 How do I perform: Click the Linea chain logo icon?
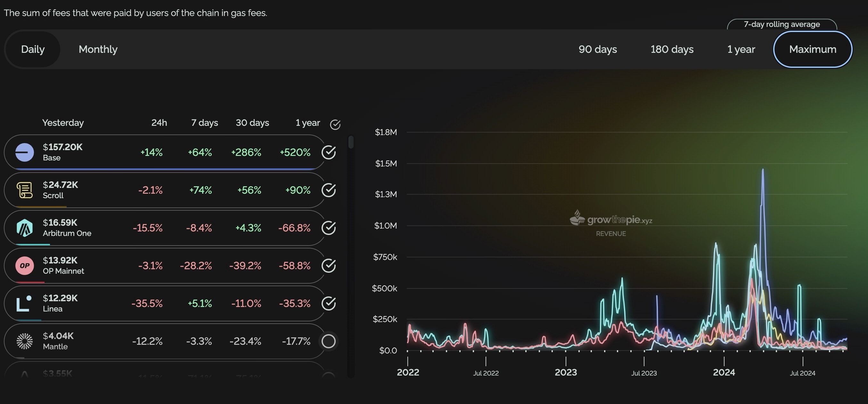click(24, 303)
